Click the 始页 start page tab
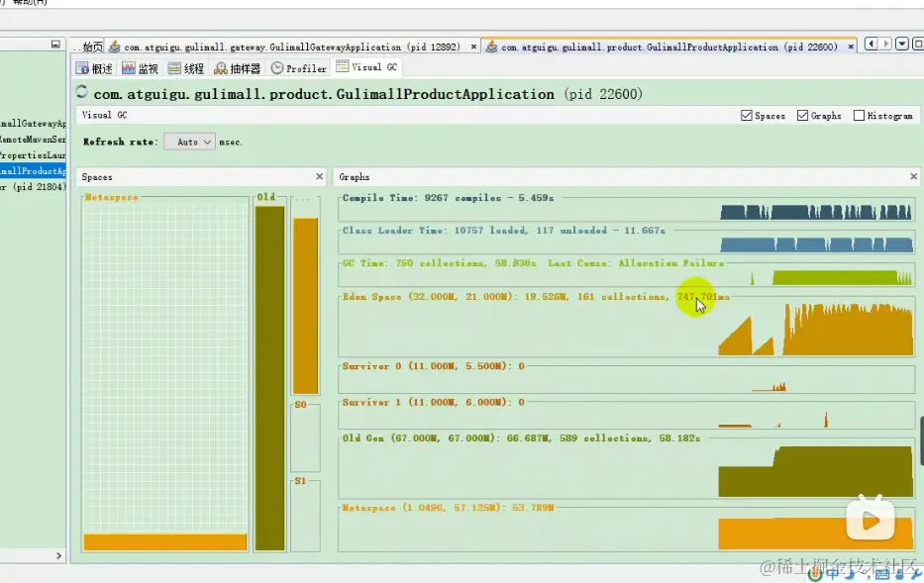Viewport: 924px width, 583px height. (x=92, y=47)
